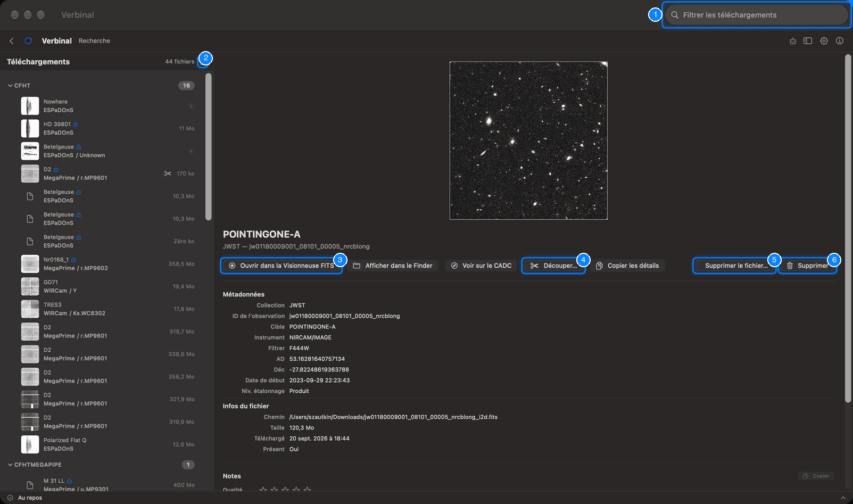Click the download icon on the Betelgeuse ESPaDOnS / Unknown row
The width and height of the screenshot is (853, 504).
[x=191, y=151]
